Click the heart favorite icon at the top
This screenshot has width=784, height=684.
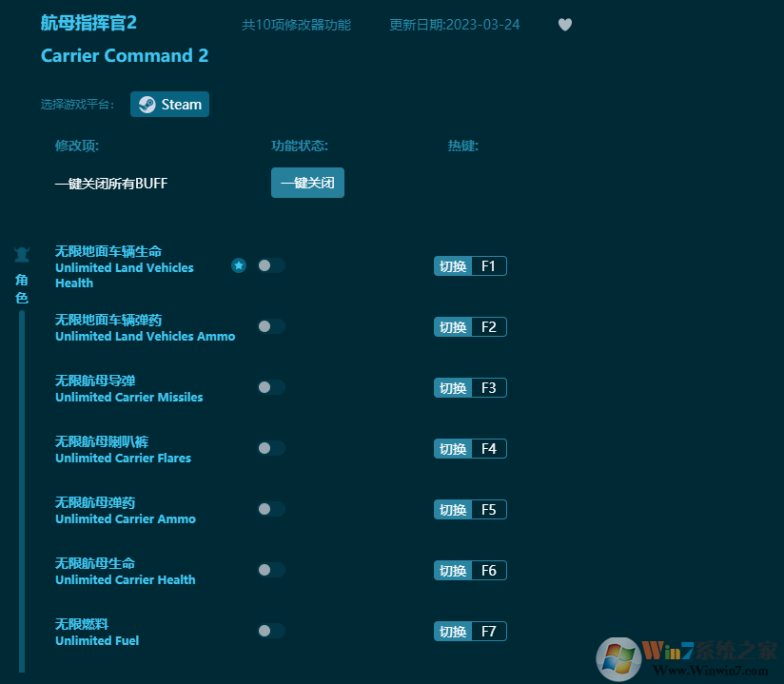tap(564, 25)
